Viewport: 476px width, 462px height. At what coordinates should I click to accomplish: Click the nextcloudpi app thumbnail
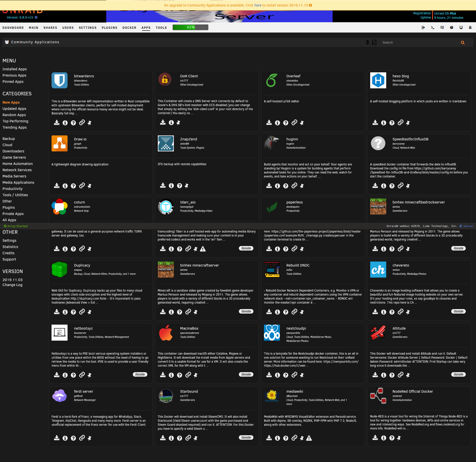pos(272,333)
